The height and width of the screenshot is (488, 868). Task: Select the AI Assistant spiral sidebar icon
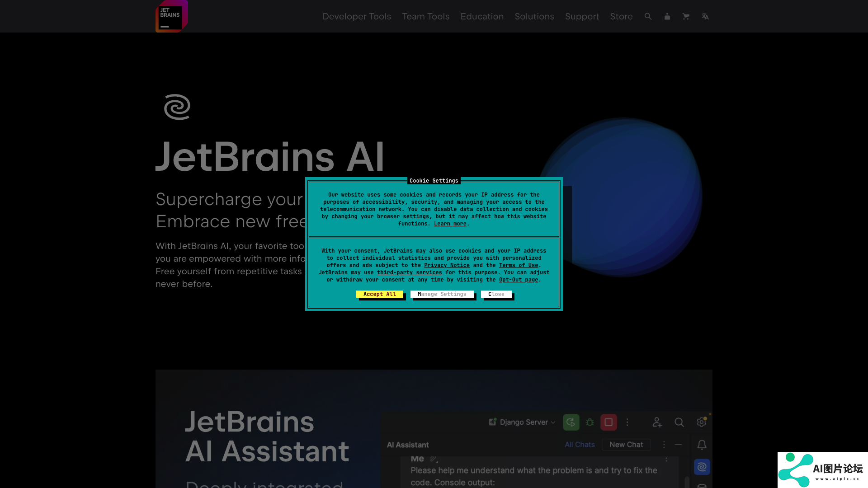click(x=702, y=467)
